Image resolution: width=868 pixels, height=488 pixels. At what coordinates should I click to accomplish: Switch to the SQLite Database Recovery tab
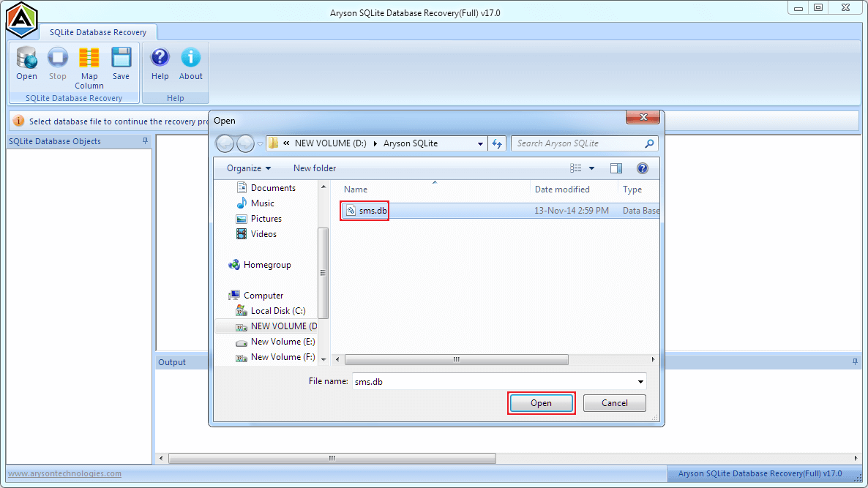click(x=98, y=31)
